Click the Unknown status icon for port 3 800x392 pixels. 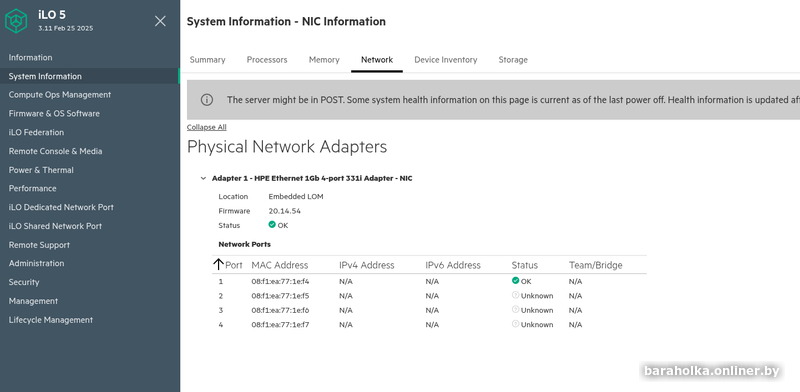515,309
